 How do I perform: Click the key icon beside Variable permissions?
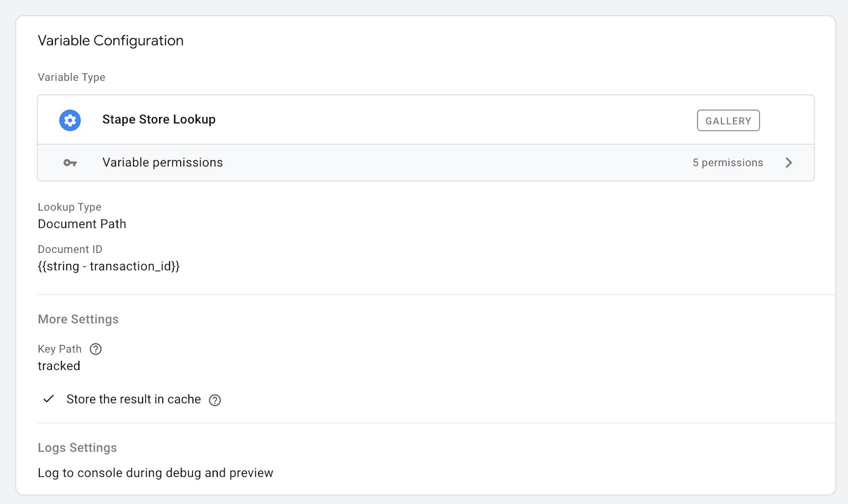point(70,163)
